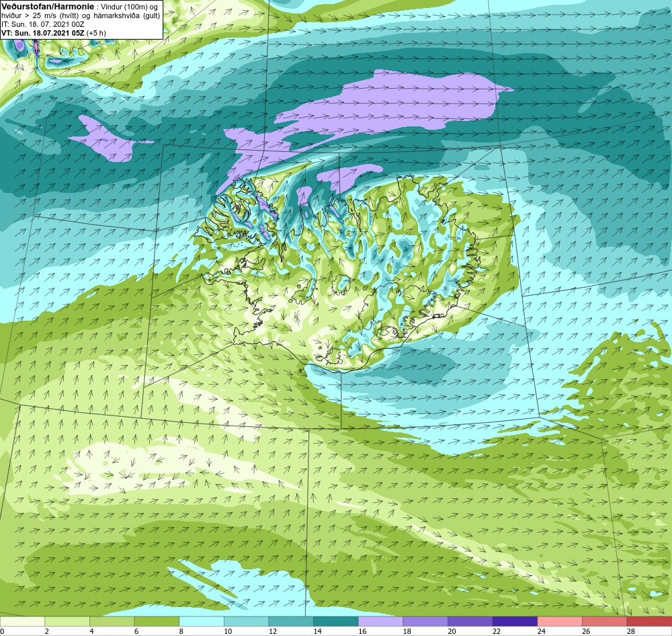
Task: Click the light pink 24–26 swatch
Action: click(x=560, y=621)
